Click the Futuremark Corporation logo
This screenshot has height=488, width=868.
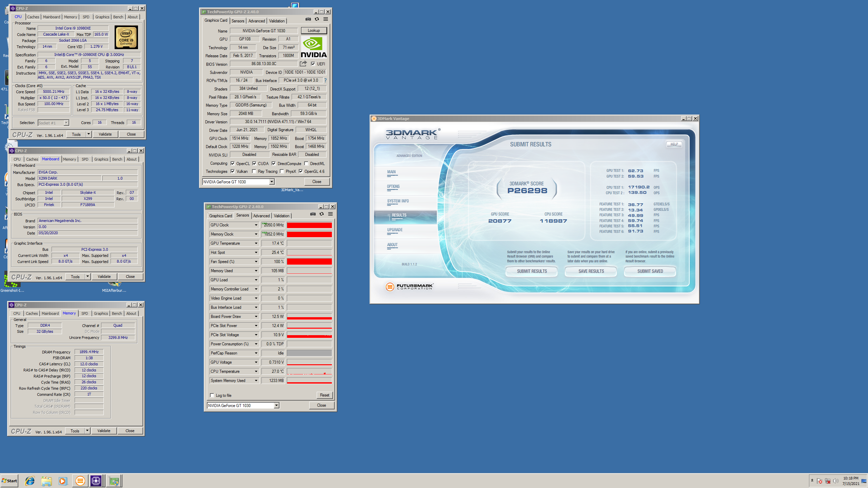(409, 287)
